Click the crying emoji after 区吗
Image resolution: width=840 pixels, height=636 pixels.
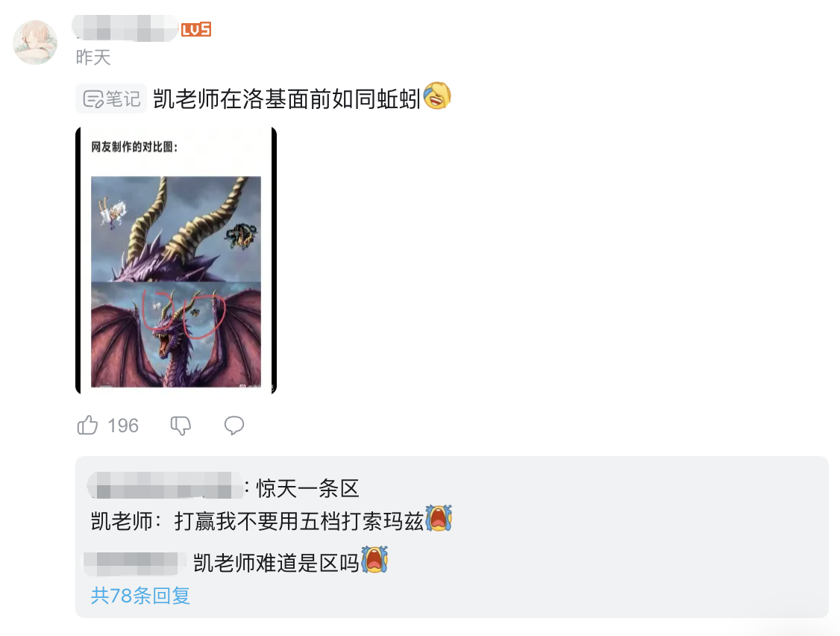374,560
